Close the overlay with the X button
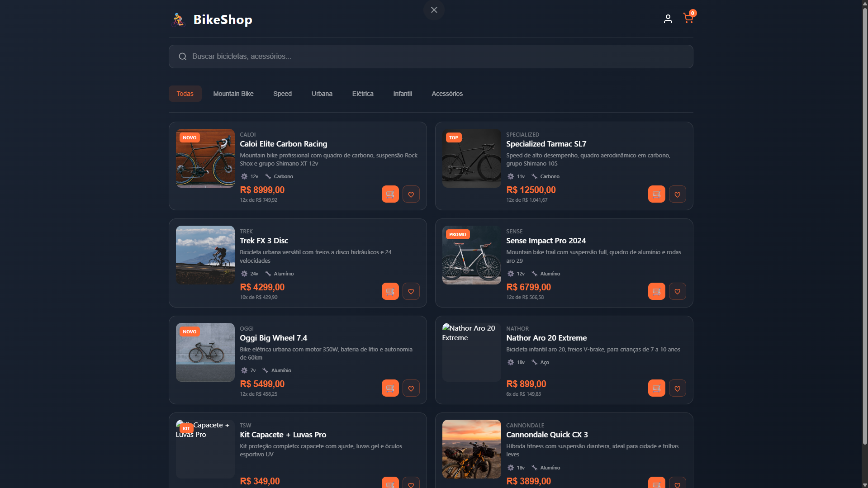 coord(434,10)
